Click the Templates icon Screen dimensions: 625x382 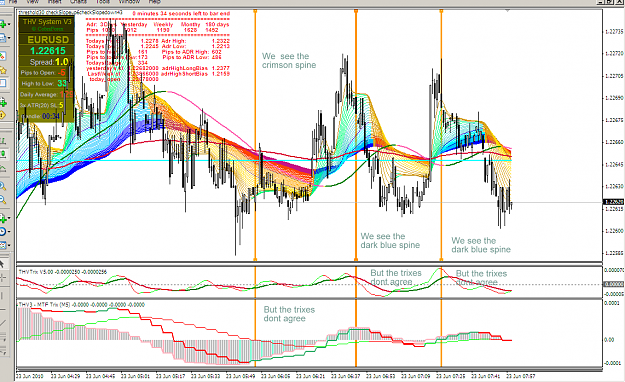click(x=3, y=245)
